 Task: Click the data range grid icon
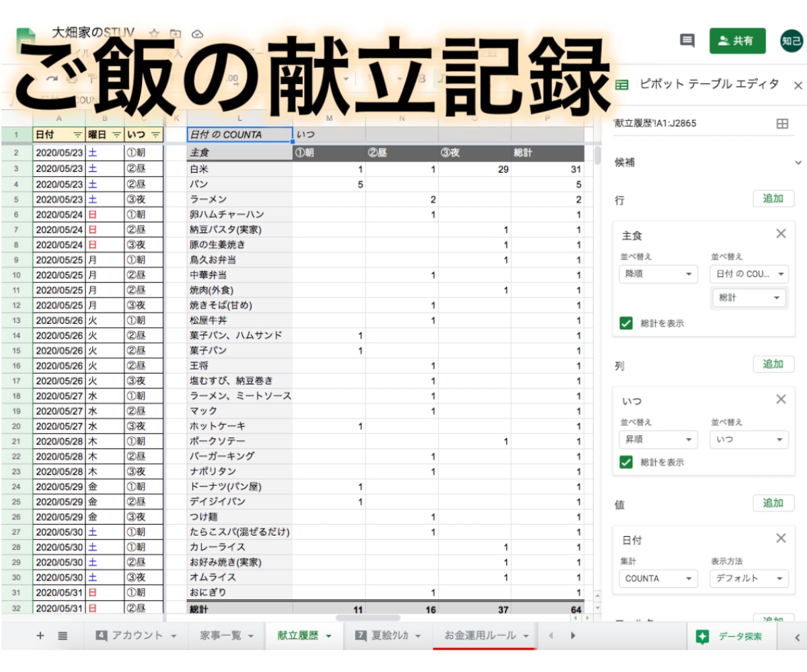[x=782, y=124]
